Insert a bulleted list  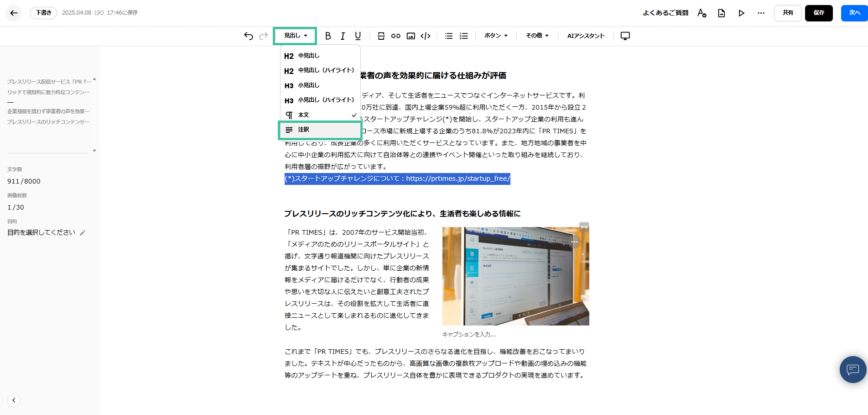449,36
